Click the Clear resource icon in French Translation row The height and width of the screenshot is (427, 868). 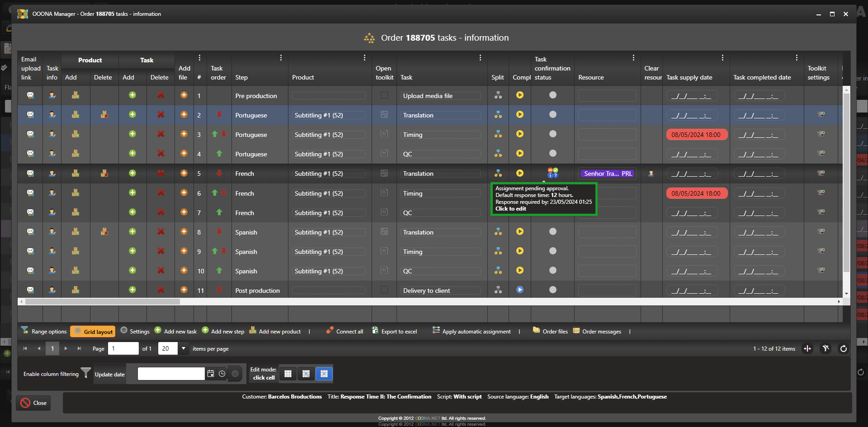point(651,174)
